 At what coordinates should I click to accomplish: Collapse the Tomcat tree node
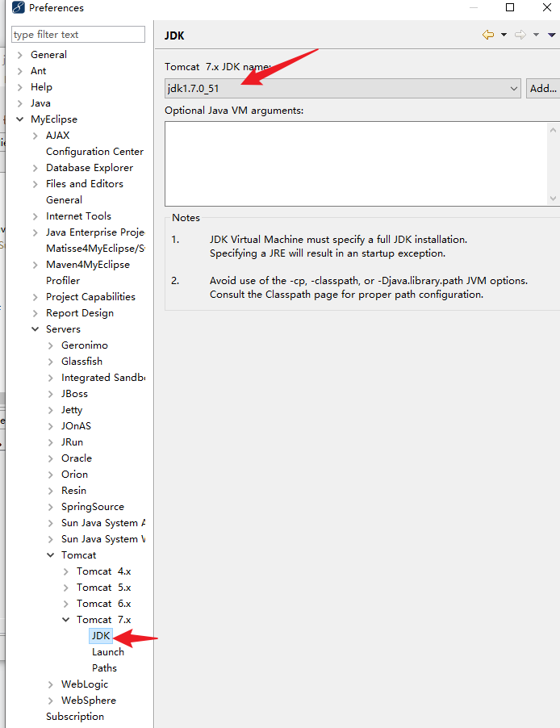(51, 555)
